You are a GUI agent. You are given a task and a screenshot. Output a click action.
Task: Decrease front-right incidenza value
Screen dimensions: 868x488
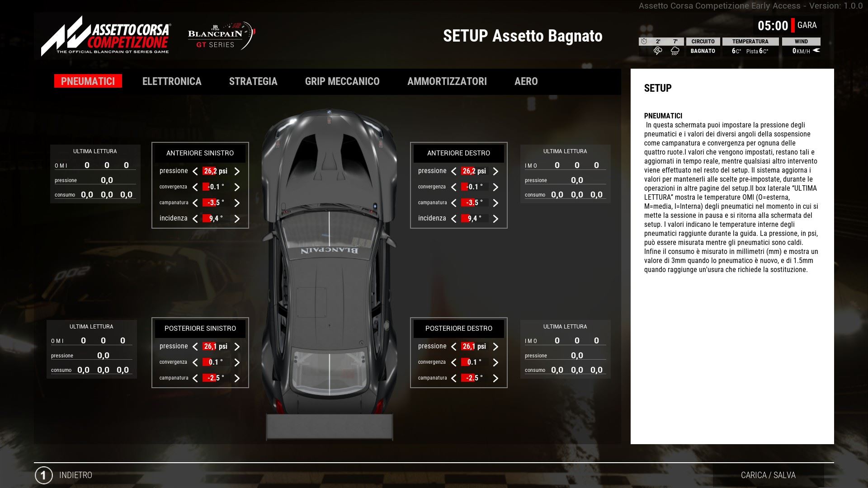454,219
